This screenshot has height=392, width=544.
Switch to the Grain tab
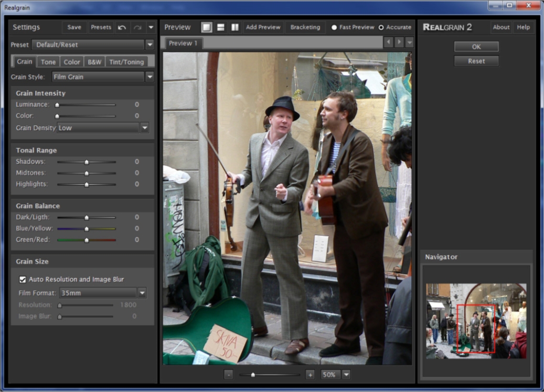25,62
